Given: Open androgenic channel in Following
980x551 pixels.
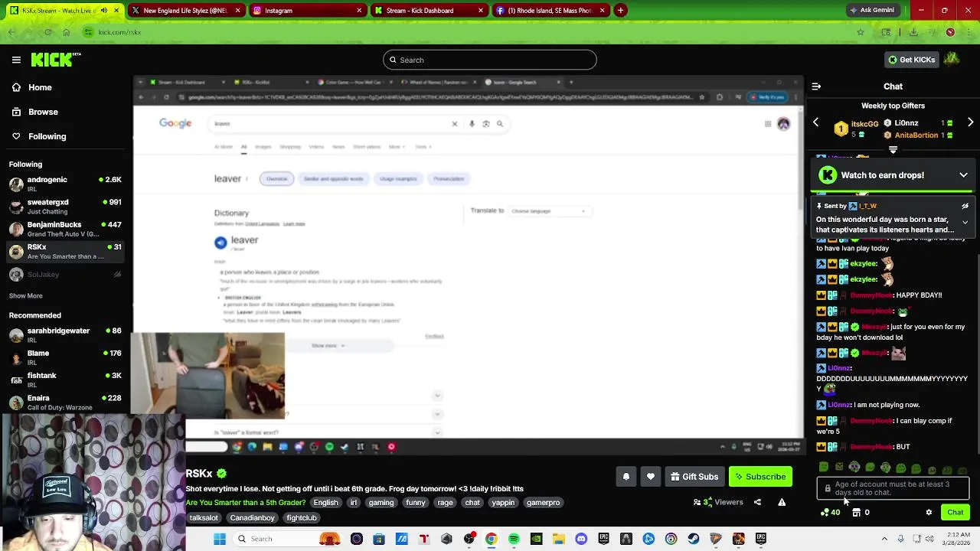Looking at the screenshot, I should pyautogui.click(x=65, y=184).
